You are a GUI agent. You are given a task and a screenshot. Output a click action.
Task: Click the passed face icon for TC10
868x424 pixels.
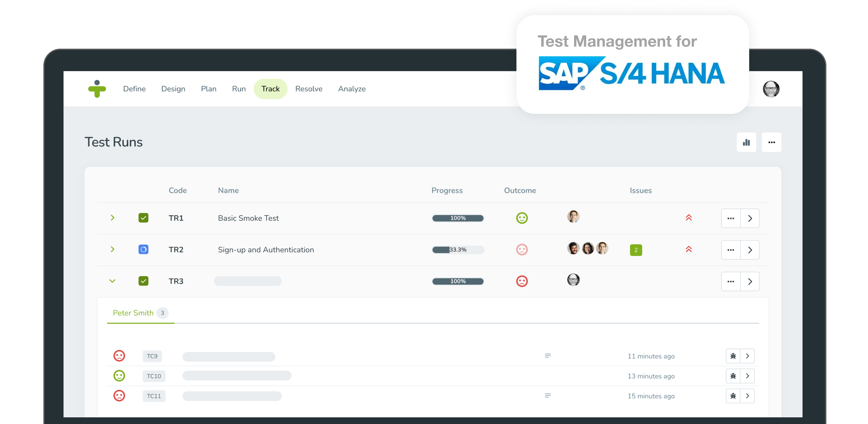(119, 376)
